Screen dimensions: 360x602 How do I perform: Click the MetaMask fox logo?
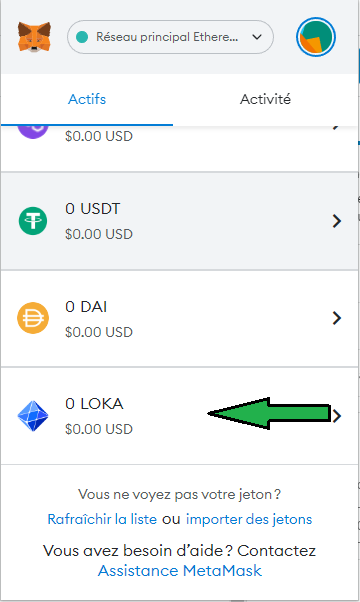[x=34, y=37]
